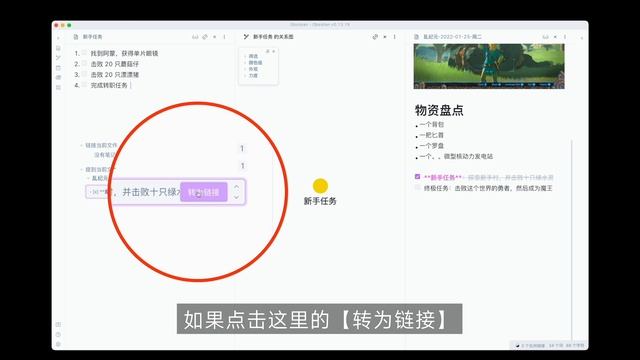Toggle reading view icon in 新手任务 note pane
640x360 pixels.
click(195, 37)
